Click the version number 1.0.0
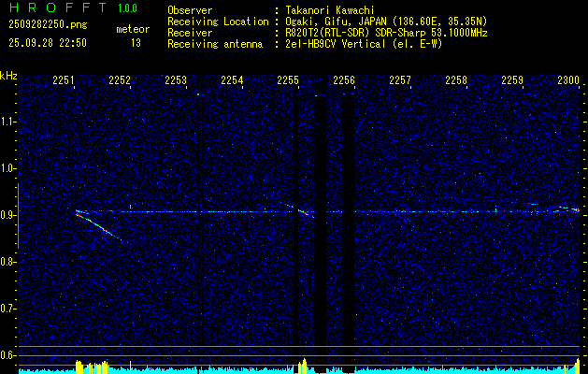This screenshot has width=588, height=374. tap(127, 8)
